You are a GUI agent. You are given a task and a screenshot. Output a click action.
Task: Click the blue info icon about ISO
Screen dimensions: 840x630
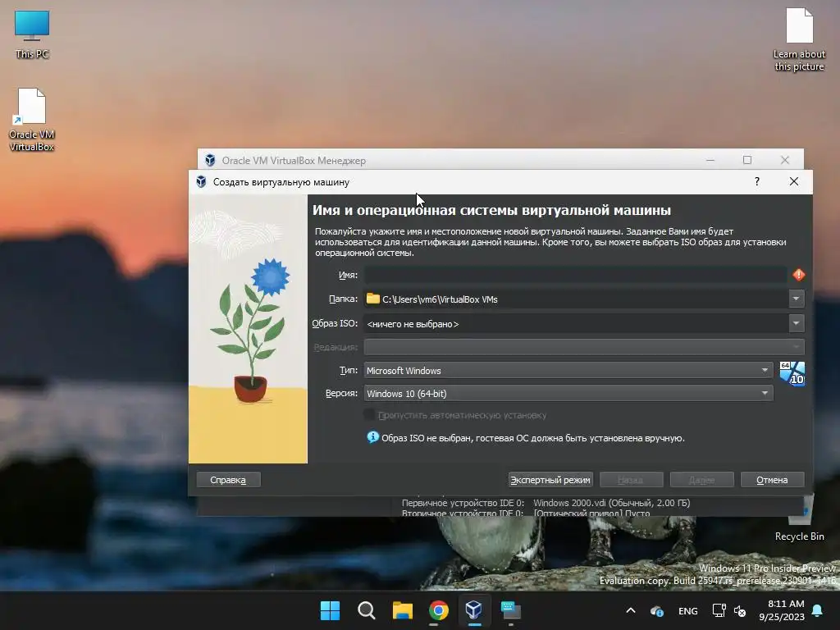pyautogui.click(x=373, y=437)
